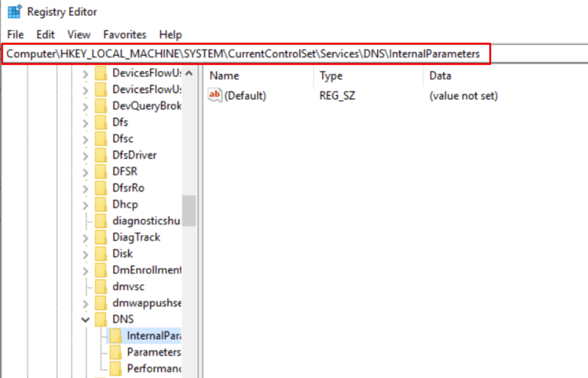Open the Favorites menu

[125, 35]
